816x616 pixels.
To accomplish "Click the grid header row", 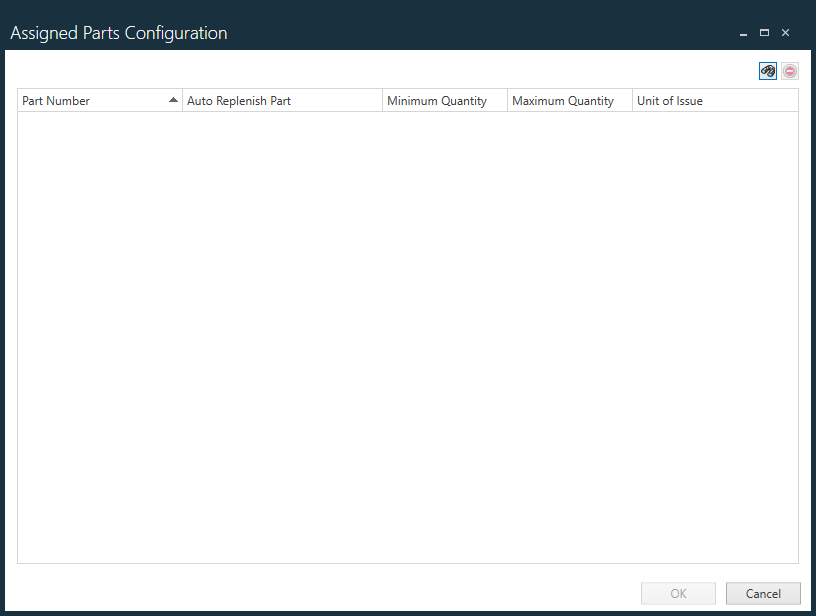I will [x=300, y=100].
